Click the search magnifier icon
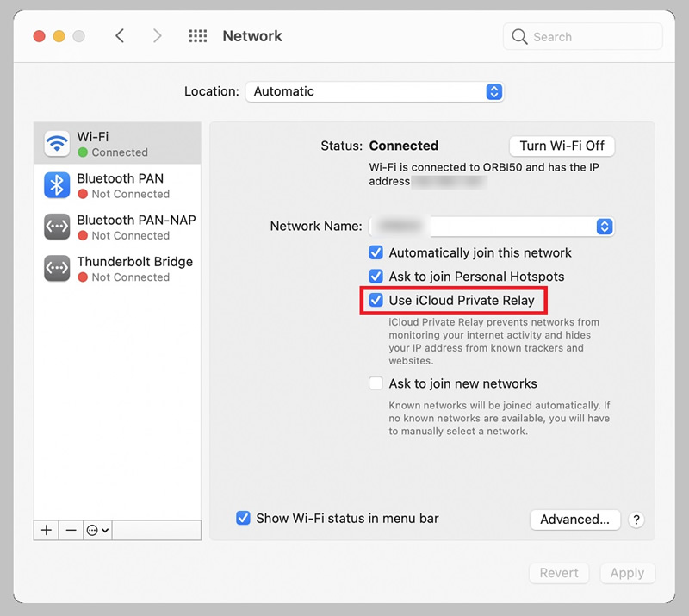The image size is (689, 616). 519,36
